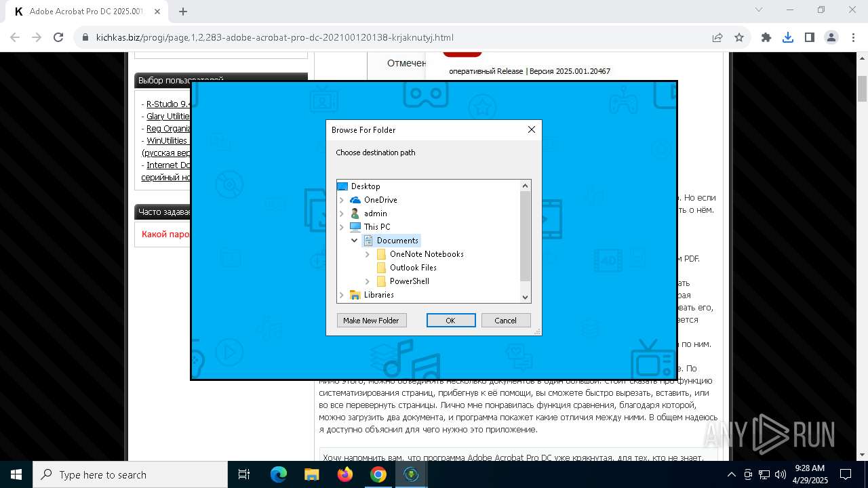Open Chrome downloads icon
Image resolution: width=868 pixels, height=488 pixels.
coord(788,37)
